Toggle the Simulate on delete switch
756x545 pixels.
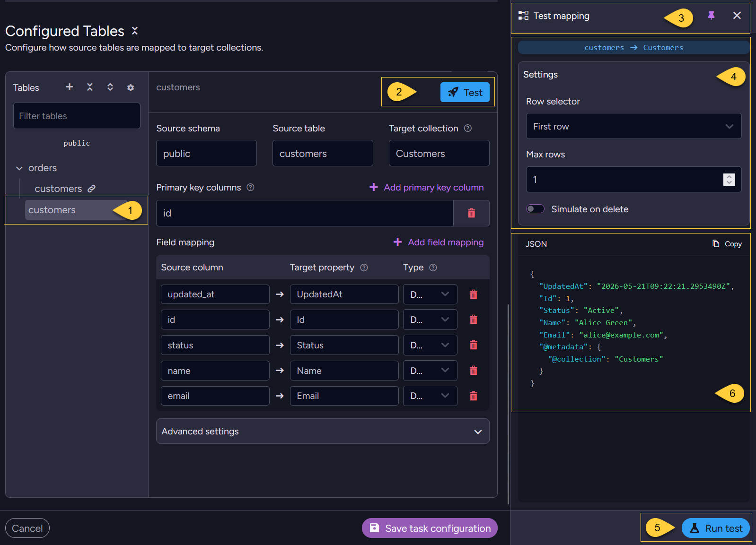pyautogui.click(x=536, y=209)
